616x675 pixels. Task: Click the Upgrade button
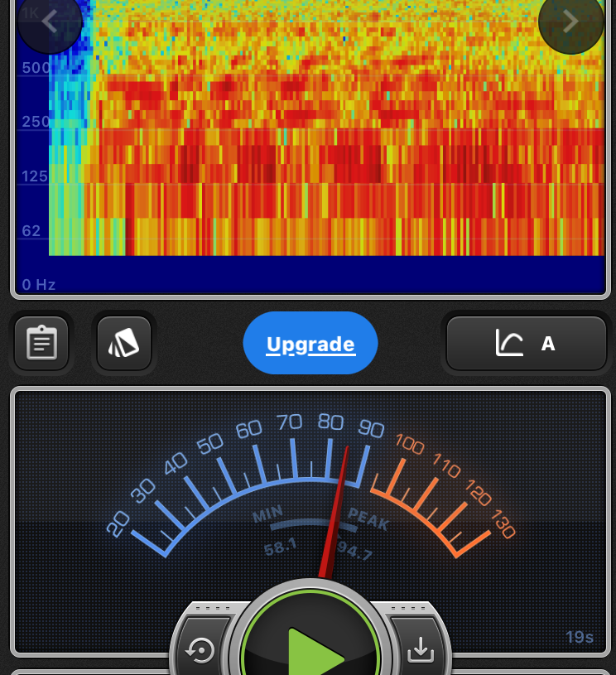(310, 344)
